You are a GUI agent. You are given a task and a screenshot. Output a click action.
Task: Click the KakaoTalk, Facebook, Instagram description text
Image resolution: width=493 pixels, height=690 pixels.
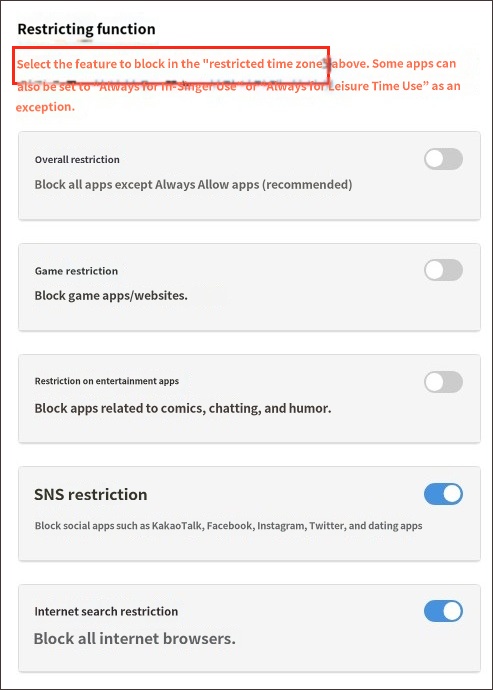pos(228,526)
